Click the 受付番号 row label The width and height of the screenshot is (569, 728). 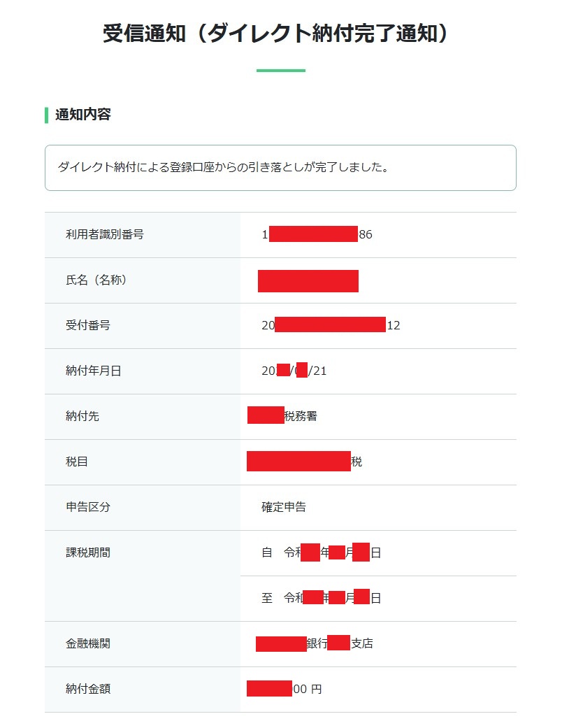coord(87,326)
